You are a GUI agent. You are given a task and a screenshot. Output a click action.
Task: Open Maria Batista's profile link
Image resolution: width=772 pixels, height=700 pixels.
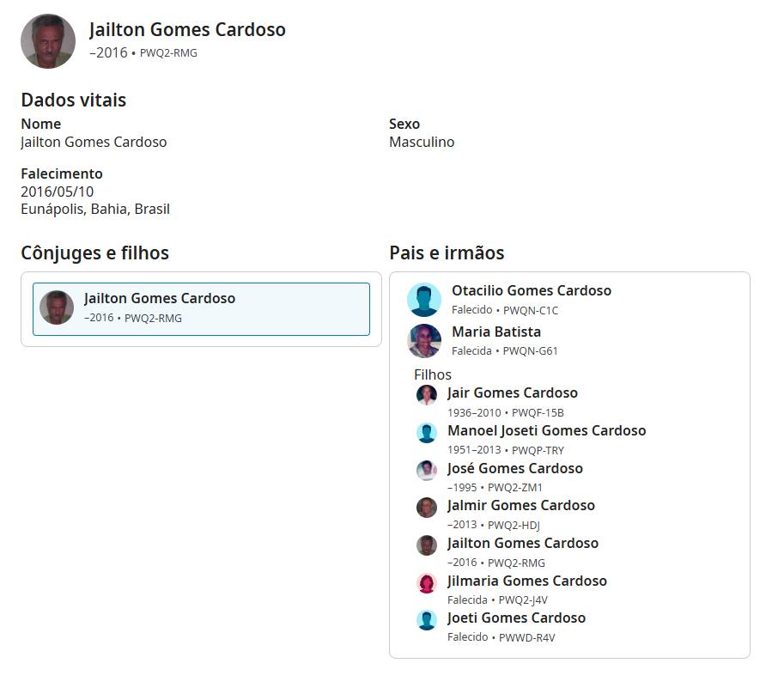(495, 332)
